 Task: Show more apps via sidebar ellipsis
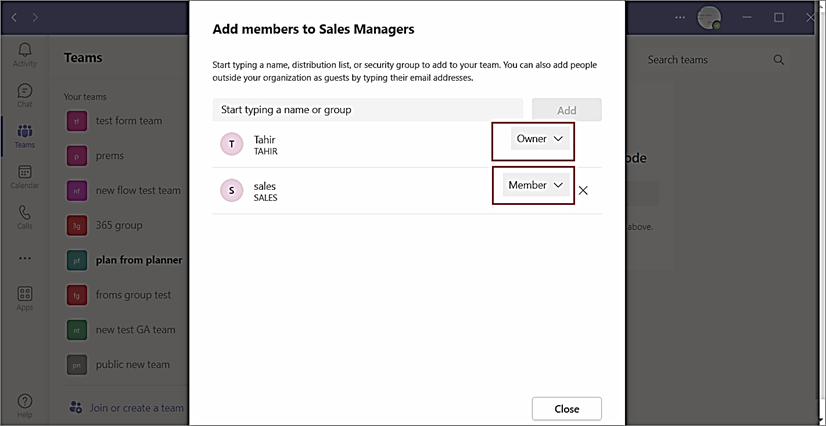[x=25, y=259]
